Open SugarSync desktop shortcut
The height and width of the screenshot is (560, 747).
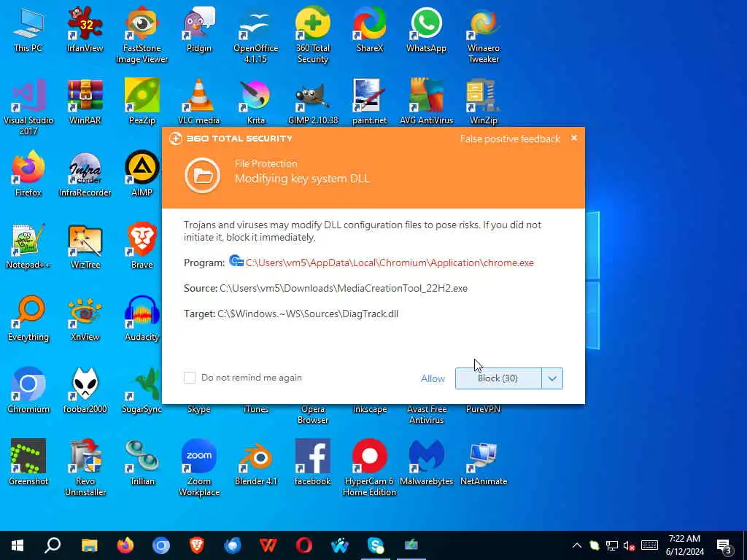142,391
